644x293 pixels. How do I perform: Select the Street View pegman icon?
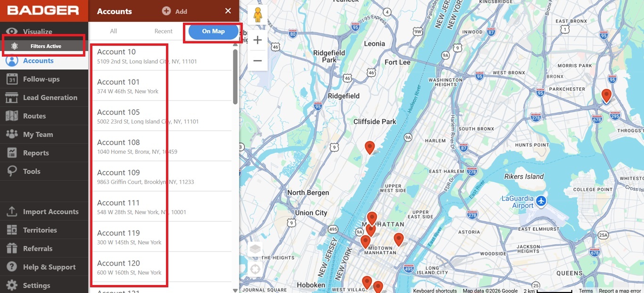(x=257, y=16)
